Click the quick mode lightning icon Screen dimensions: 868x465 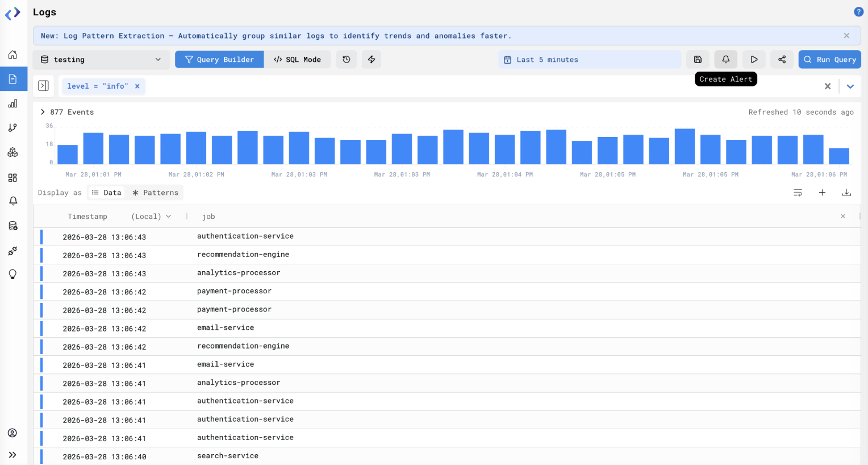click(372, 59)
